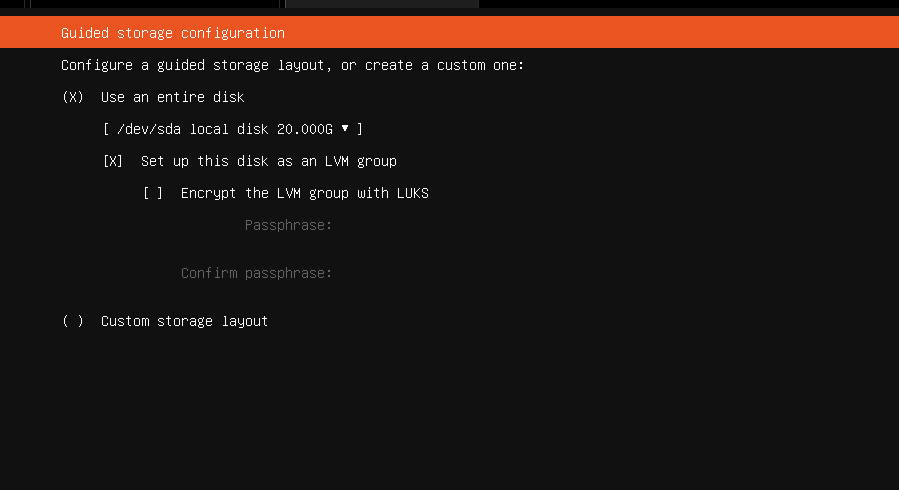Viewport: 899px width, 490px height.
Task: Select the "Use an entire disk" radio button
Action: tap(73, 97)
